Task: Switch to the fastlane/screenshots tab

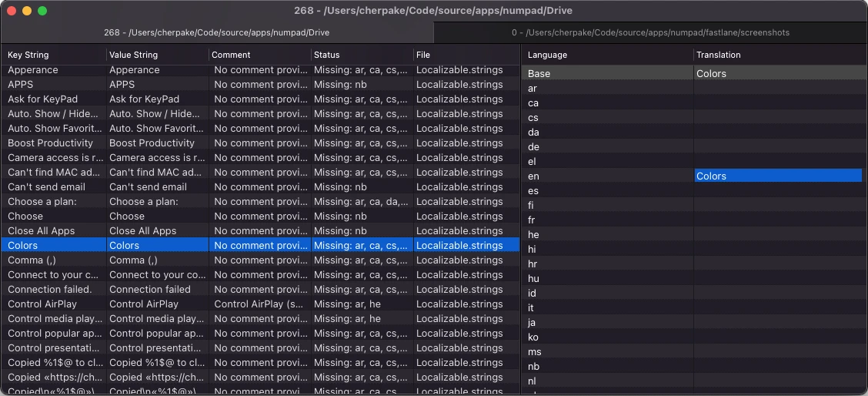Action: [650, 32]
